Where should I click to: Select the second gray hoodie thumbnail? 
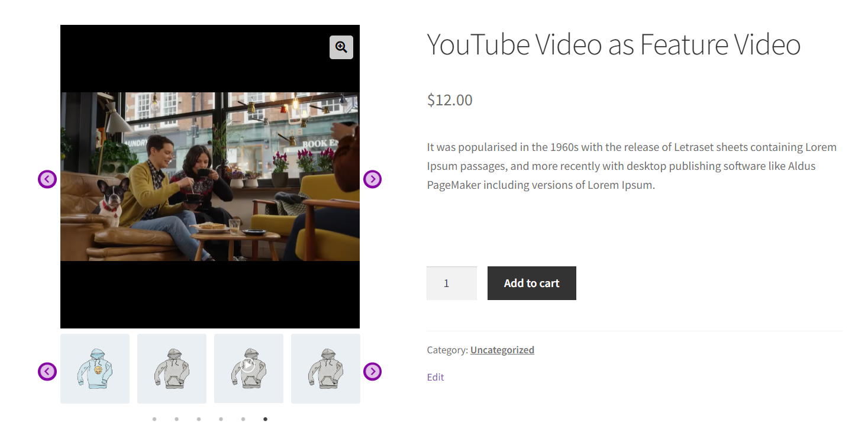tap(172, 368)
